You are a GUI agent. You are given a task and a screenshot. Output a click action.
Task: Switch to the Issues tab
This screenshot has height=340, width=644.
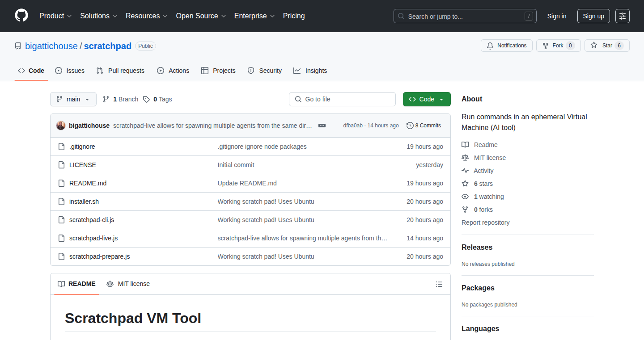tap(70, 71)
